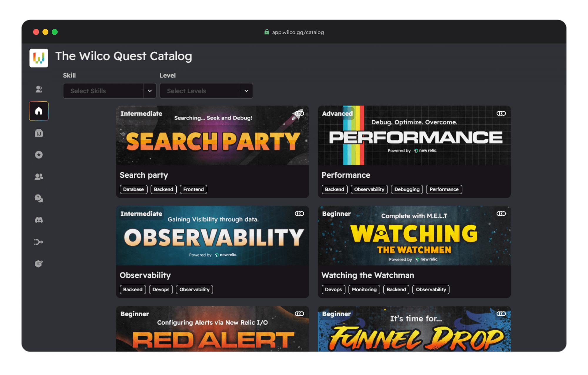The height and width of the screenshot is (375, 588).
Task: Click the browser address bar URL
Action: 298,32
